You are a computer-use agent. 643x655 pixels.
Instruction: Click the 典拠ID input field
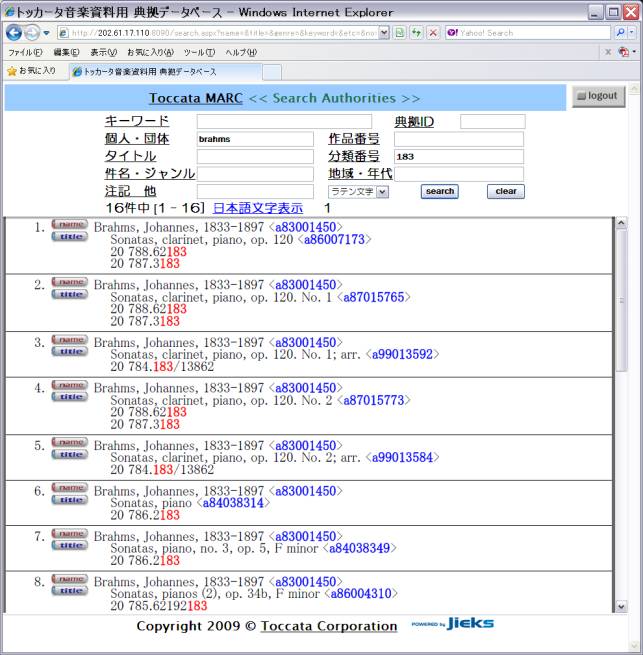tap(493, 122)
